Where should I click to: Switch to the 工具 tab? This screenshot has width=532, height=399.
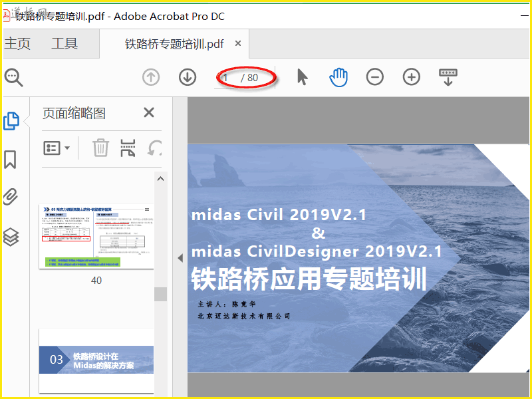pos(65,43)
